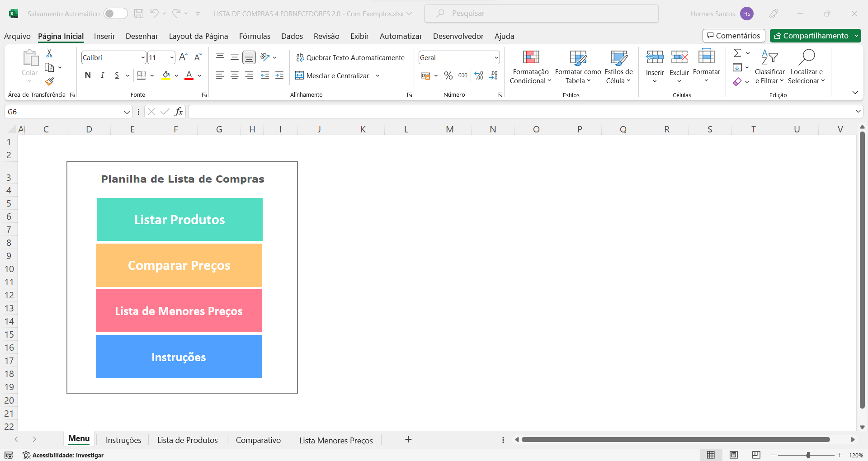Open the Comparativo sheet tab
This screenshot has width=868, height=461.
[x=258, y=440]
